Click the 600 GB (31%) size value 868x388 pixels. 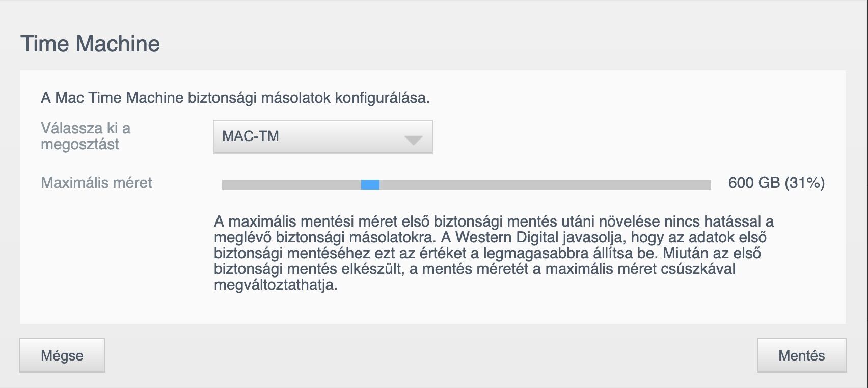tap(776, 183)
